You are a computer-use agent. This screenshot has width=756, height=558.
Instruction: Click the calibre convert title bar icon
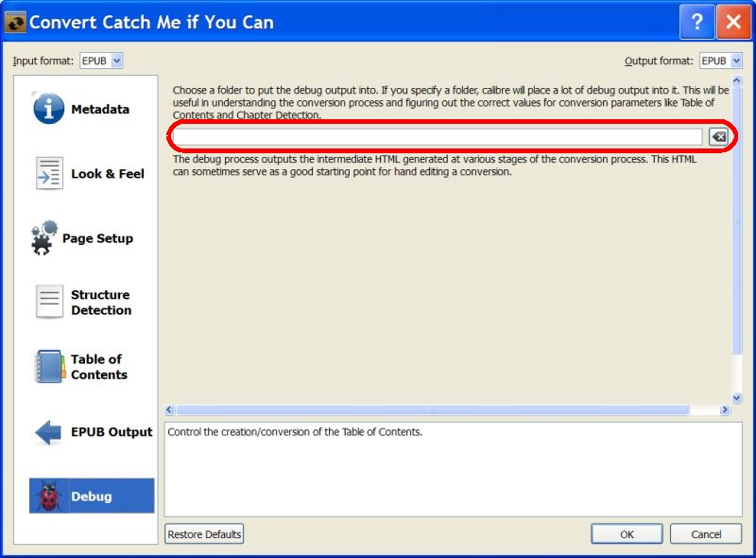pos(15,22)
